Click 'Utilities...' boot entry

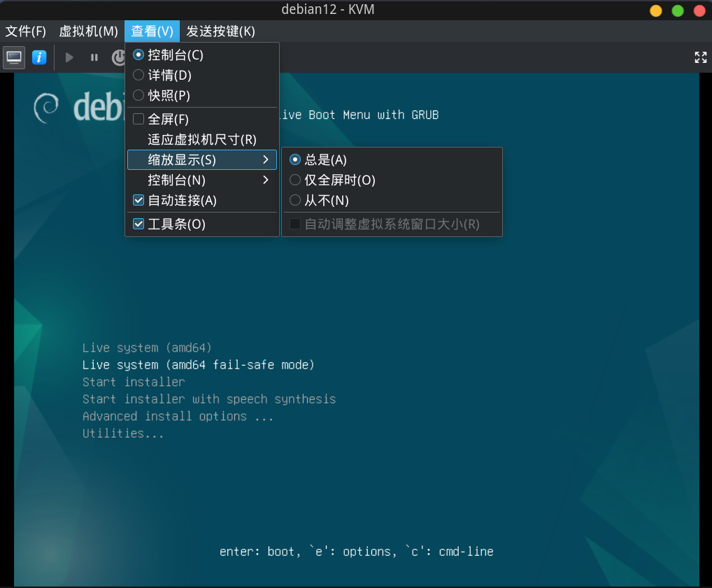(122, 433)
